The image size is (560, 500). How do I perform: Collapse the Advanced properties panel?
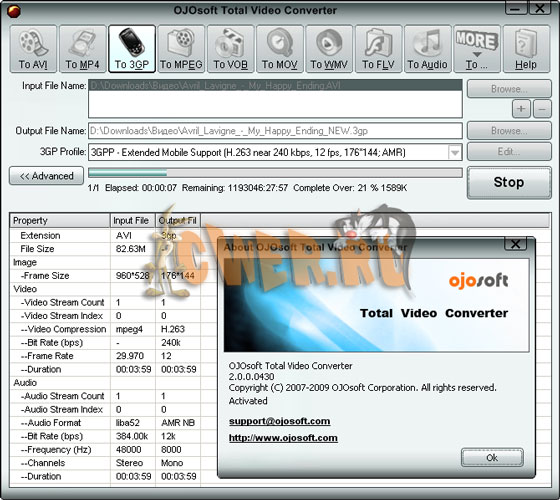(46, 176)
